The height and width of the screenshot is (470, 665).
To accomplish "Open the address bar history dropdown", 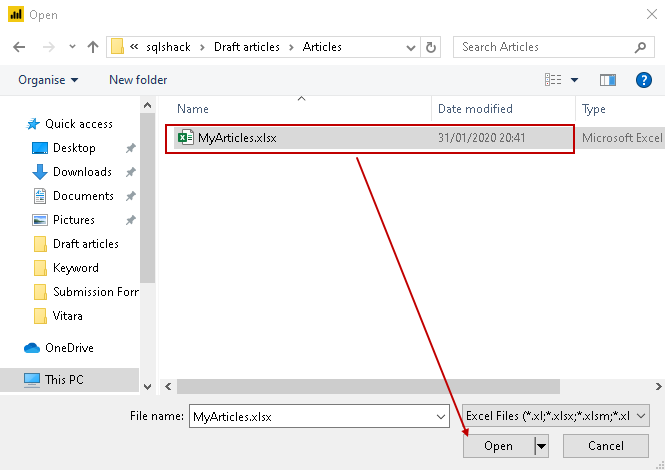I will [x=410, y=47].
